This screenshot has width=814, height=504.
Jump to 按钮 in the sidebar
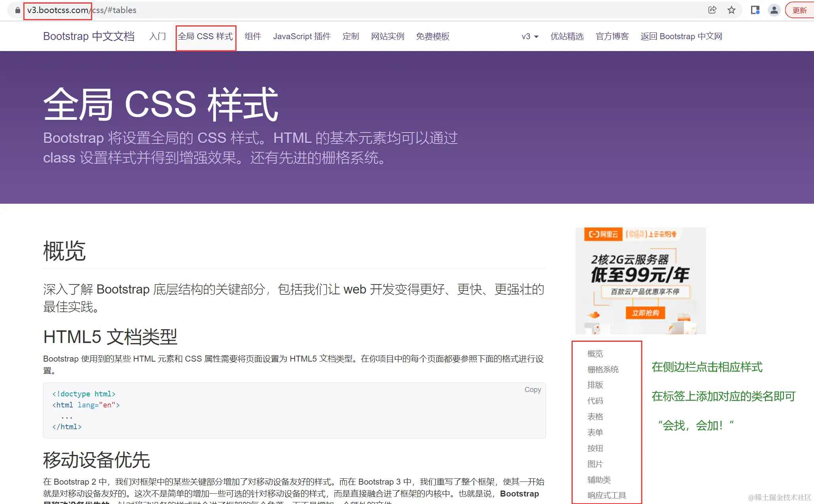(x=595, y=448)
